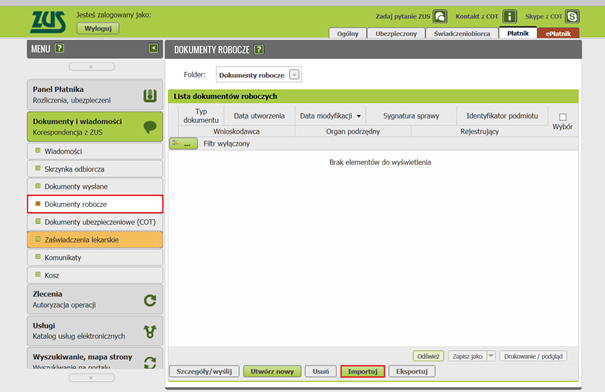Open the Kontakt z COT info icon
This screenshot has height=392, width=605.
(510, 17)
